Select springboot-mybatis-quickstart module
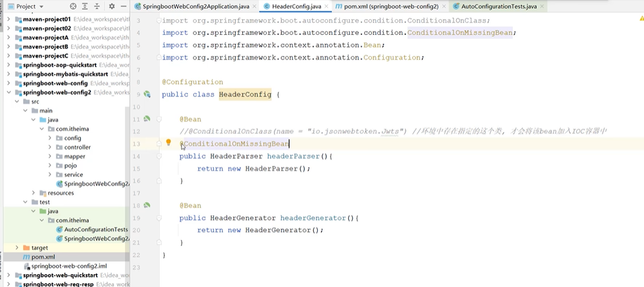This screenshot has height=287, width=644. coord(65,74)
